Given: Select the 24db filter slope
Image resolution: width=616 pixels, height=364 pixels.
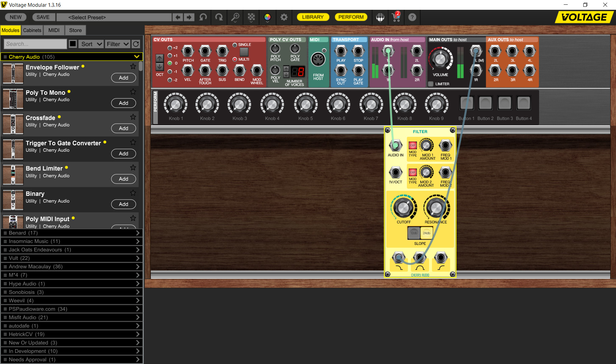Looking at the screenshot, I should pos(427,233).
